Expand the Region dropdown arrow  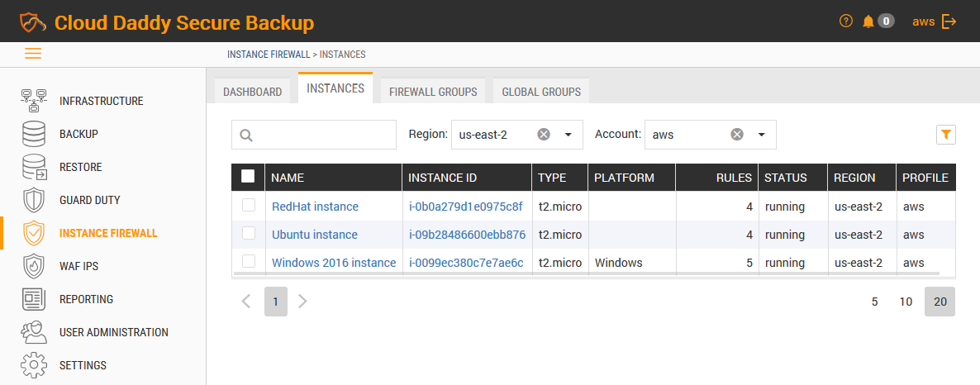click(x=568, y=135)
